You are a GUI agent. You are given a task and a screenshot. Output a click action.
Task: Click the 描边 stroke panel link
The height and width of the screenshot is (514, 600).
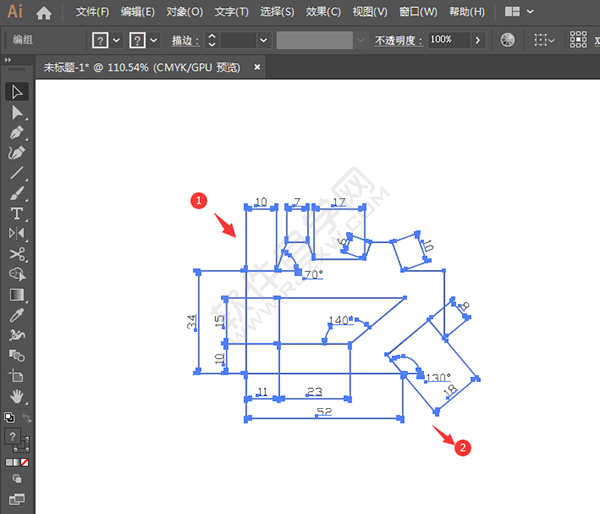pos(185,40)
